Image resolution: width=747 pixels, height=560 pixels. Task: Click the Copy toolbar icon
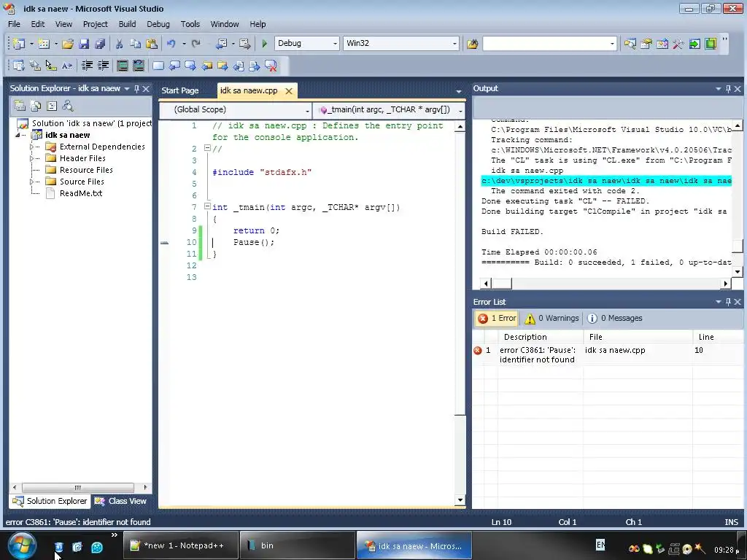[x=135, y=44]
